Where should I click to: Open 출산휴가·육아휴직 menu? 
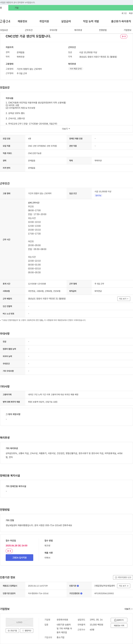(121, 21)
